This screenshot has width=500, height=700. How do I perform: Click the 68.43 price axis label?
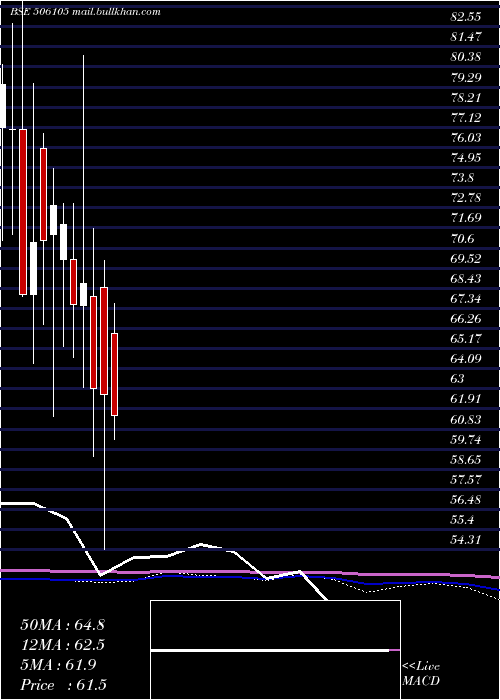click(466, 279)
